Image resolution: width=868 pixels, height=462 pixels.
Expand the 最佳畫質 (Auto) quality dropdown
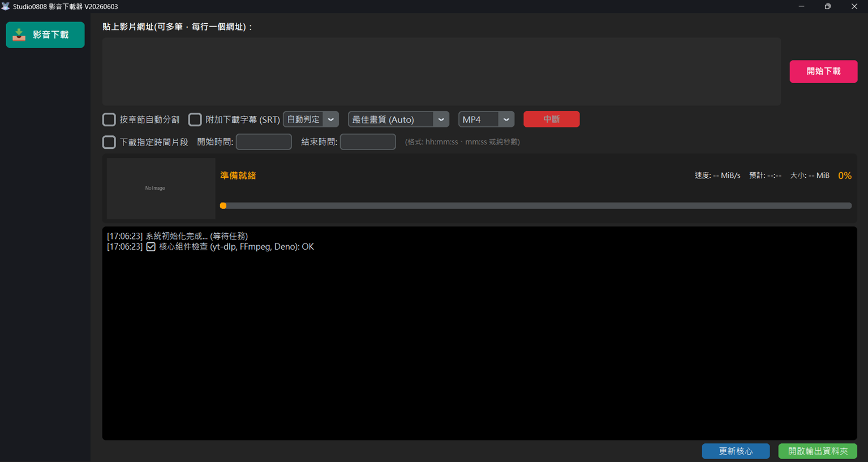398,119
